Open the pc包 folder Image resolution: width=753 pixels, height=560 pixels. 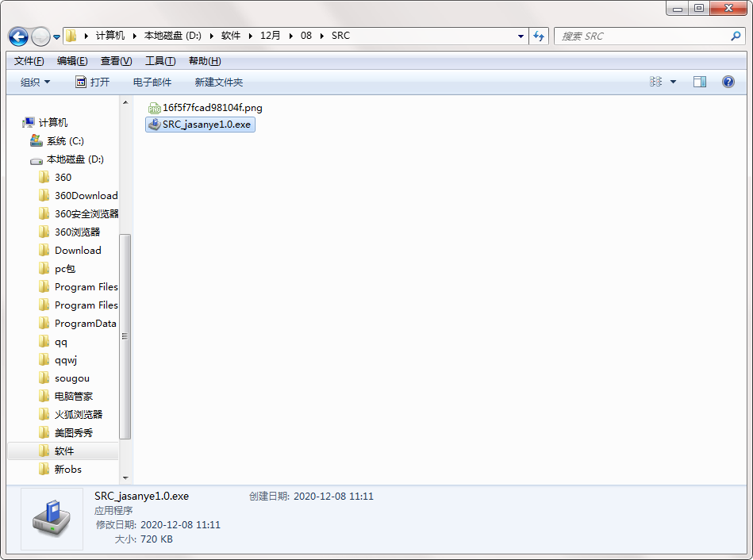click(x=57, y=268)
